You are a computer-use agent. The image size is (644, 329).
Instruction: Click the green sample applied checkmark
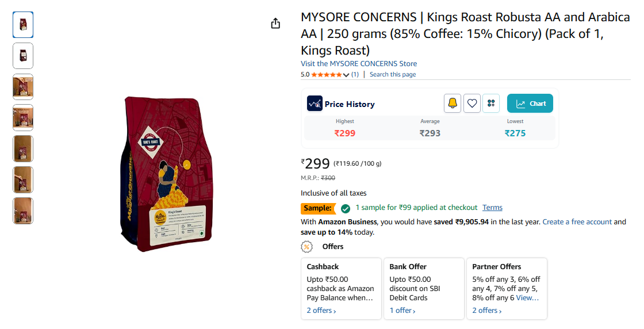tap(346, 208)
